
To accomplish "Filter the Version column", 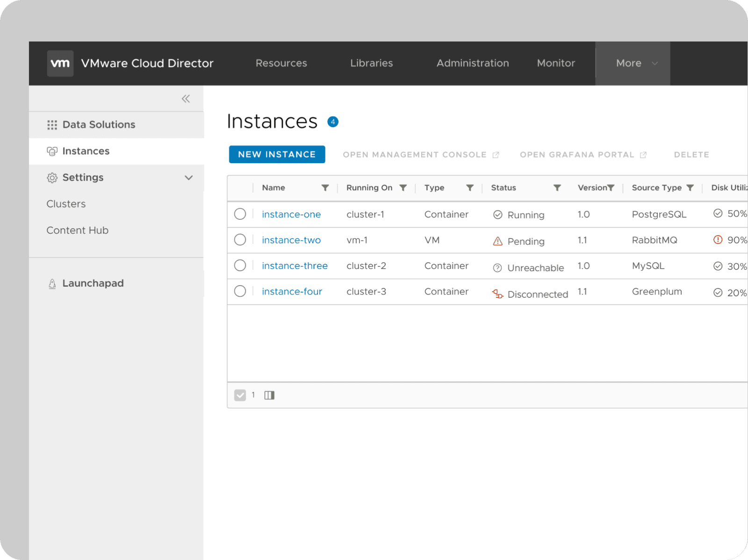I will point(611,188).
